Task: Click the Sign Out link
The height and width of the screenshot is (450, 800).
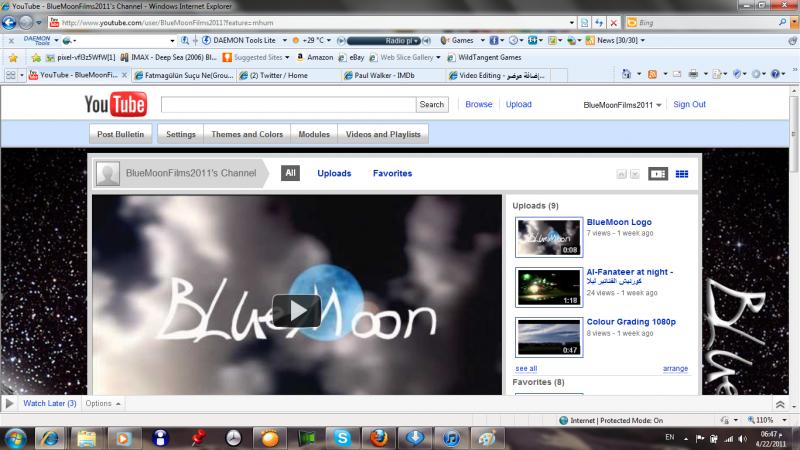Action: click(689, 104)
